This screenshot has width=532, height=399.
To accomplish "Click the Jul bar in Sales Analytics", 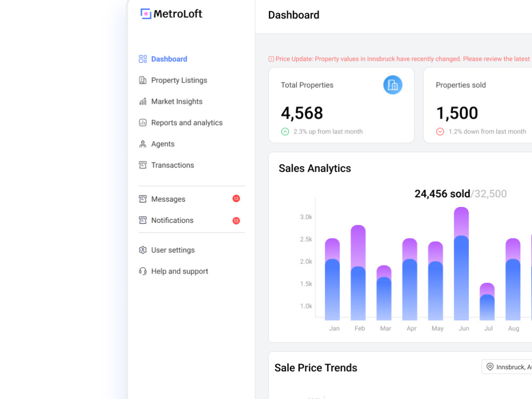I will click(487, 301).
